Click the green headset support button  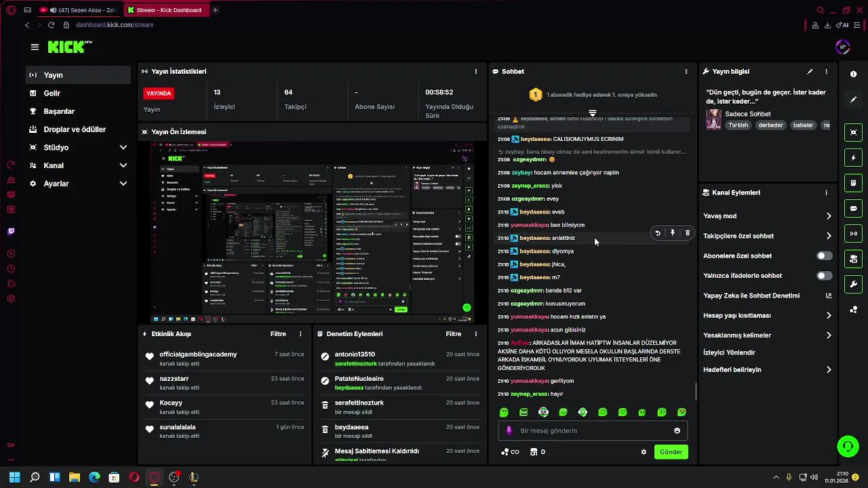pyautogui.click(x=848, y=446)
